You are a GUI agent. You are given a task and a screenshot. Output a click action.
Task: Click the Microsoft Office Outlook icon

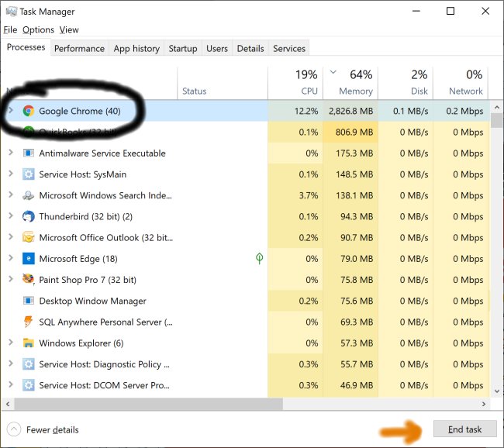tap(29, 237)
